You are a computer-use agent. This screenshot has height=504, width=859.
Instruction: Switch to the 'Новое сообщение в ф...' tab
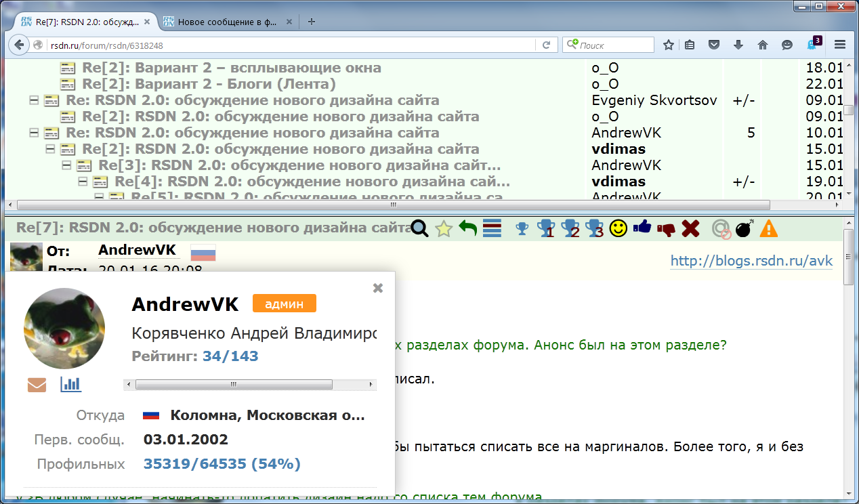click(226, 21)
